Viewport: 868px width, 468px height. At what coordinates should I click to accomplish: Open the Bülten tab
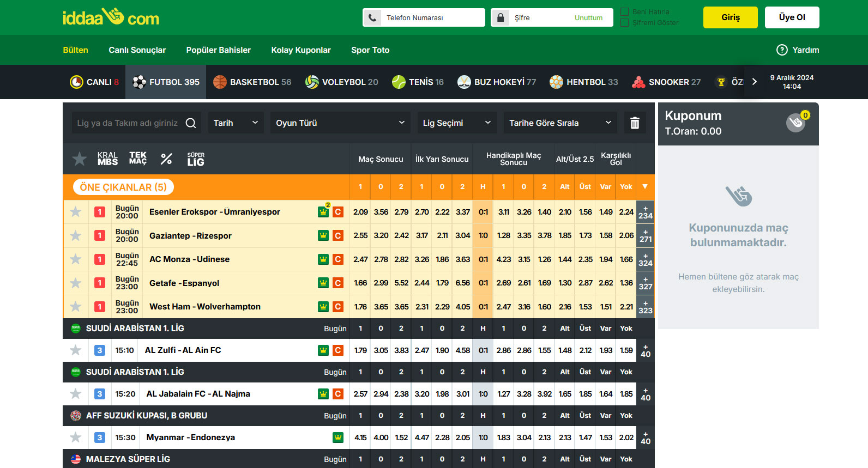(75, 50)
